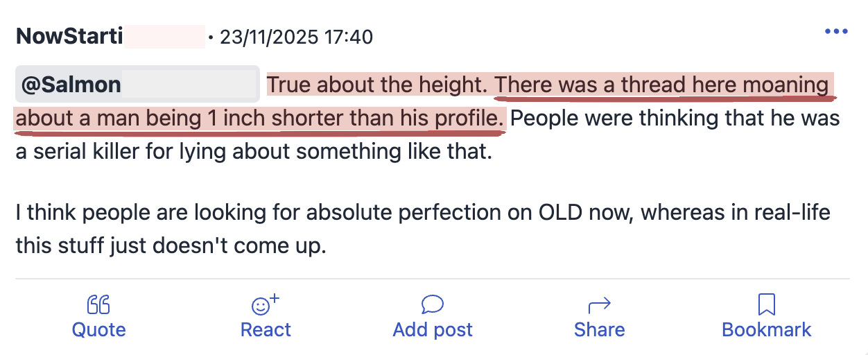Open the @Salmon user mention

tap(71, 85)
